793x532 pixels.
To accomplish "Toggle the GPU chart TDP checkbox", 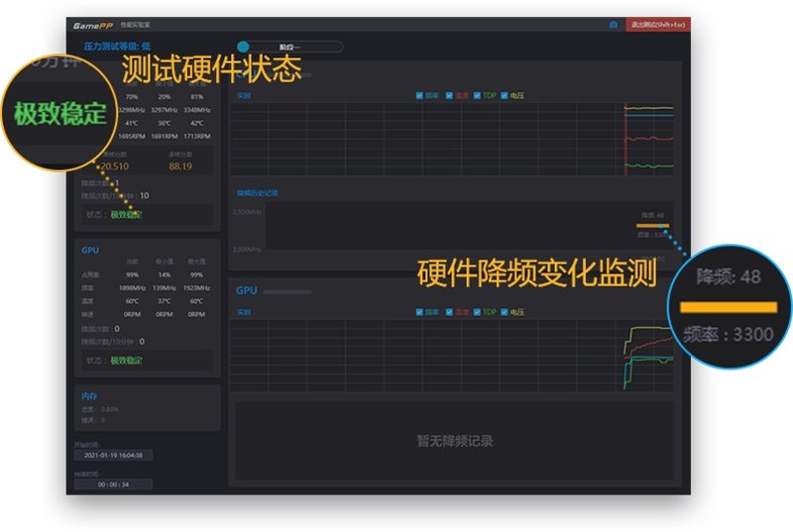I will pyautogui.click(x=478, y=312).
